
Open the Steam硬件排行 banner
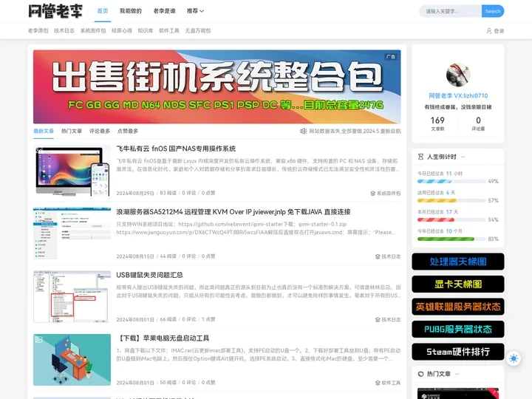[x=458, y=352]
